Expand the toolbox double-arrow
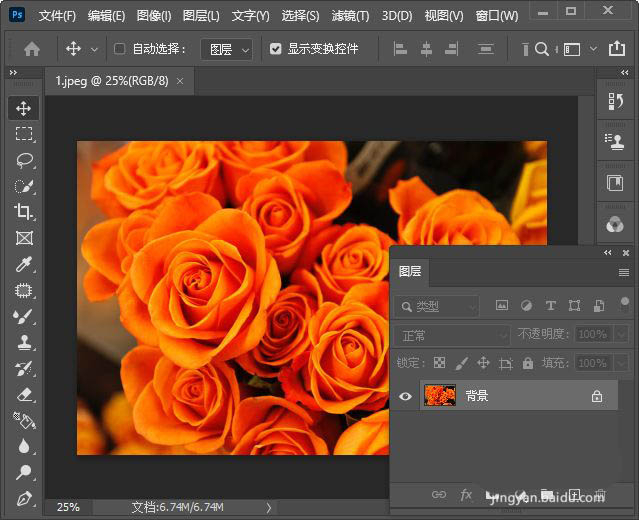Image resolution: width=639 pixels, height=520 pixels. click(x=13, y=73)
